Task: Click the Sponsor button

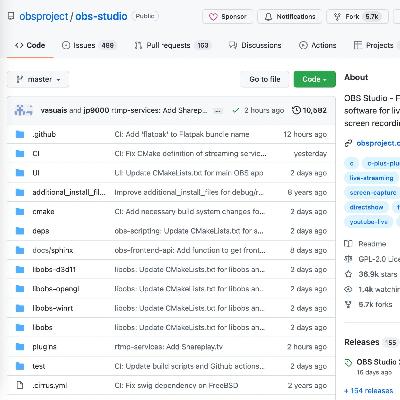Action: pos(228,17)
